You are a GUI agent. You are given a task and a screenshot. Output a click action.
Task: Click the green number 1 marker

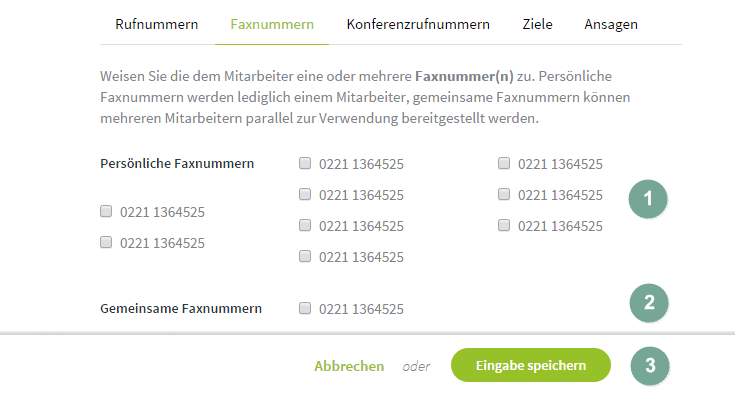pyautogui.click(x=648, y=199)
